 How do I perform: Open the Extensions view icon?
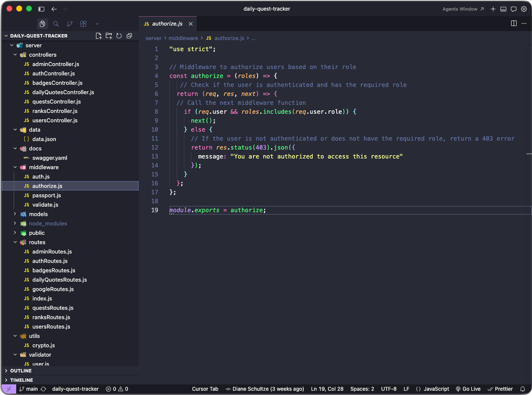[x=83, y=24]
